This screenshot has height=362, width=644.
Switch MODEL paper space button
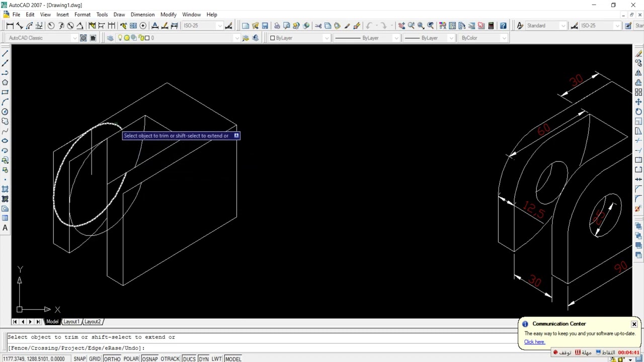point(233,358)
